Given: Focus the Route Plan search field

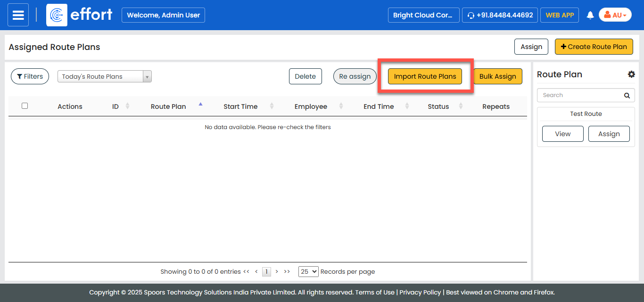Looking at the screenshot, I should [579, 95].
